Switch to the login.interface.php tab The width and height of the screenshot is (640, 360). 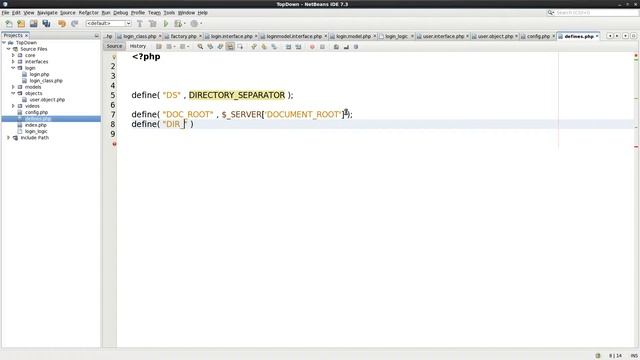(231, 36)
